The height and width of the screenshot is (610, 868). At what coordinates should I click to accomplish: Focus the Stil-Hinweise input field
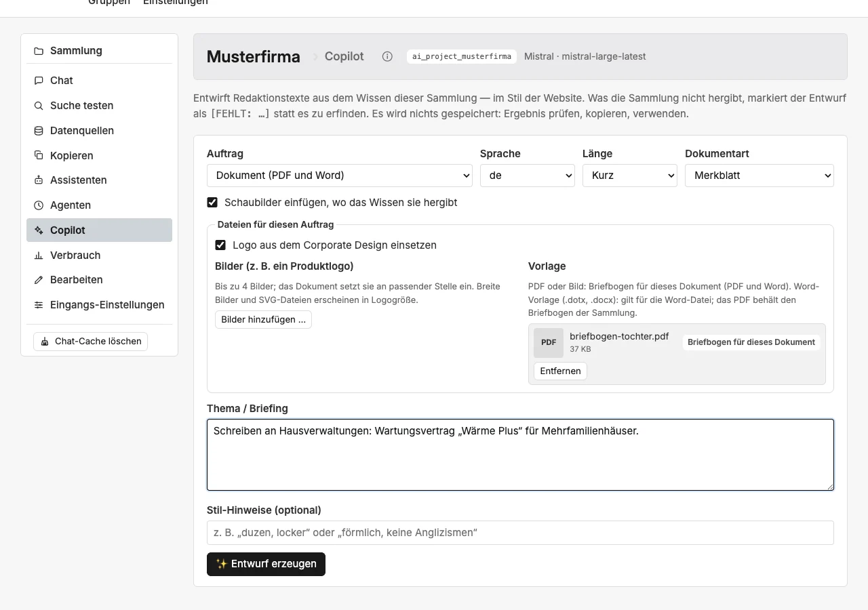click(x=520, y=533)
